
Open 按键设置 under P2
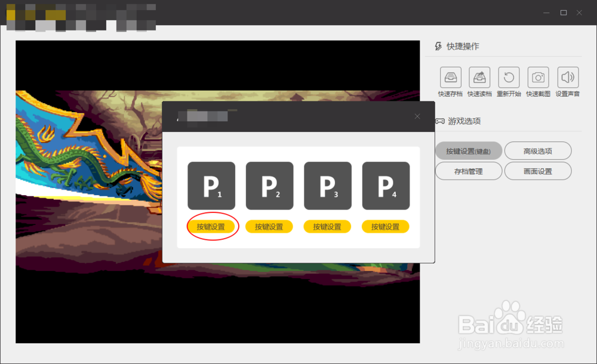(x=269, y=227)
